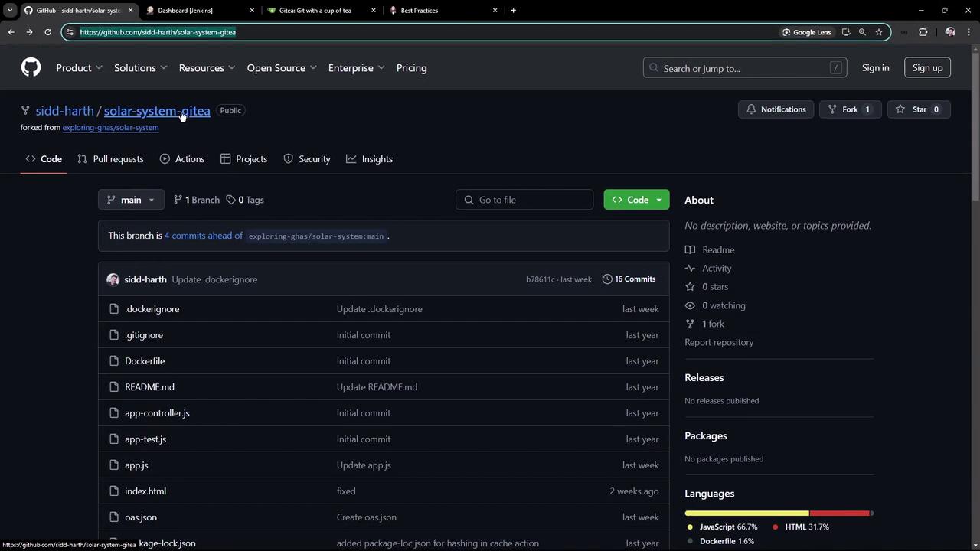Image resolution: width=980 pixels, height=551 pixels.
Task: Star the repository with the Star button
Action: (919, 109)
